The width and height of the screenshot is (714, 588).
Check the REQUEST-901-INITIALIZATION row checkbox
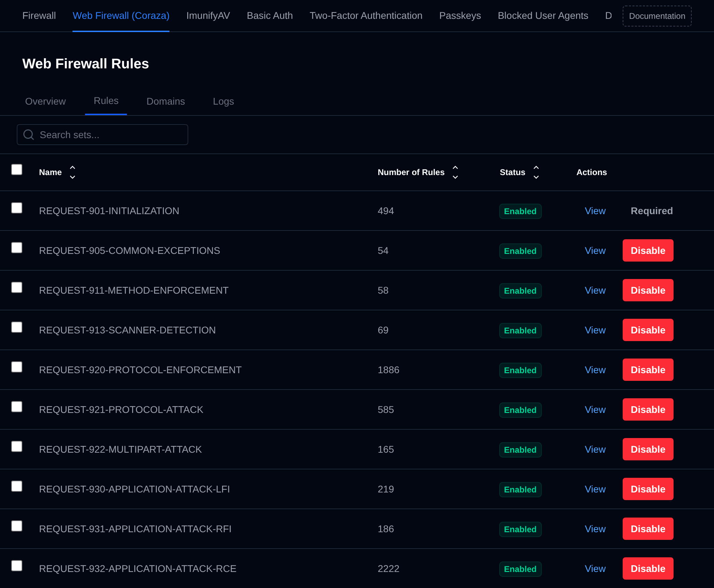[x=17, y=208]
